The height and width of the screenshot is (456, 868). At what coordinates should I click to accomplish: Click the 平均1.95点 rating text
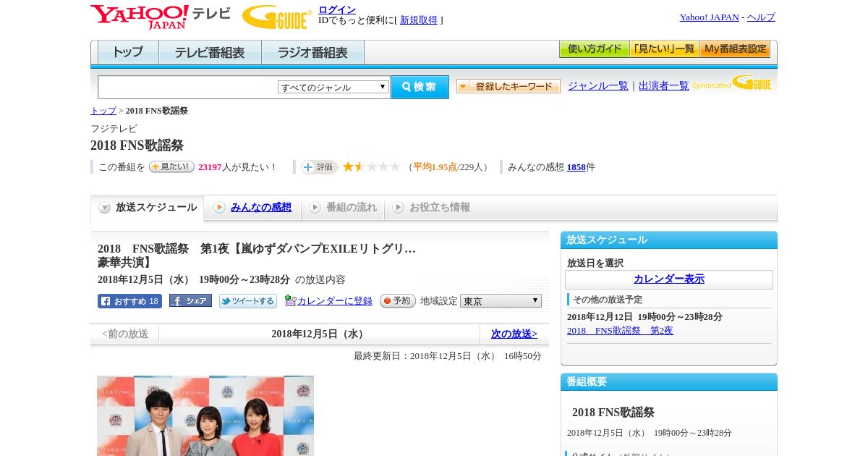pyautogui.click(x=435, y=167)
